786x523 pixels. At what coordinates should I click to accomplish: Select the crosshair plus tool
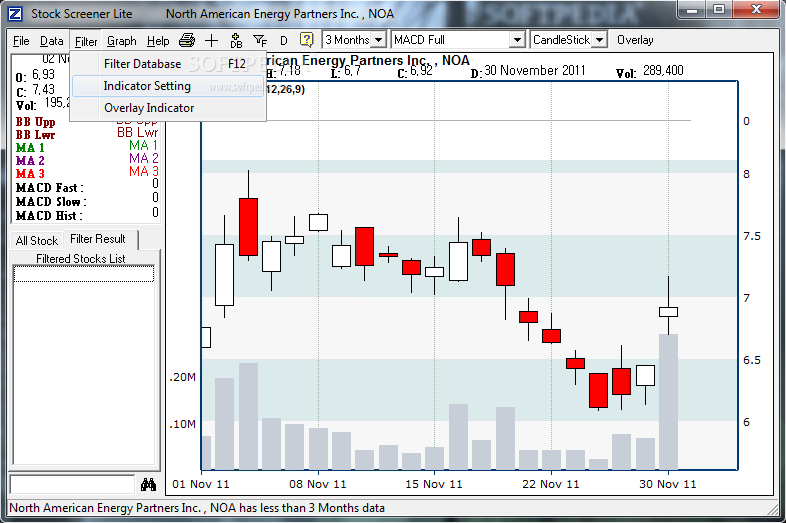point(212,41)
